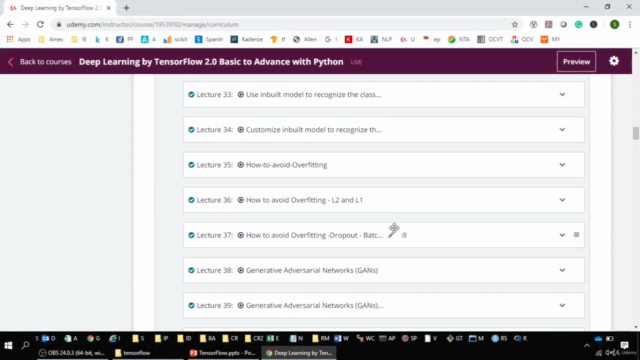Click the published checkmark on Lecture 37
Image resolution: width=640 pixels, height=360 pixels.
(191, 235)
